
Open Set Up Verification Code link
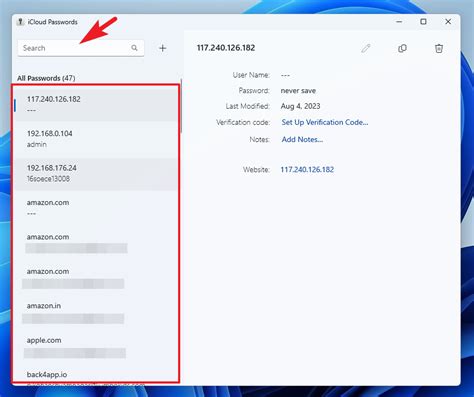tap(325, 122)
